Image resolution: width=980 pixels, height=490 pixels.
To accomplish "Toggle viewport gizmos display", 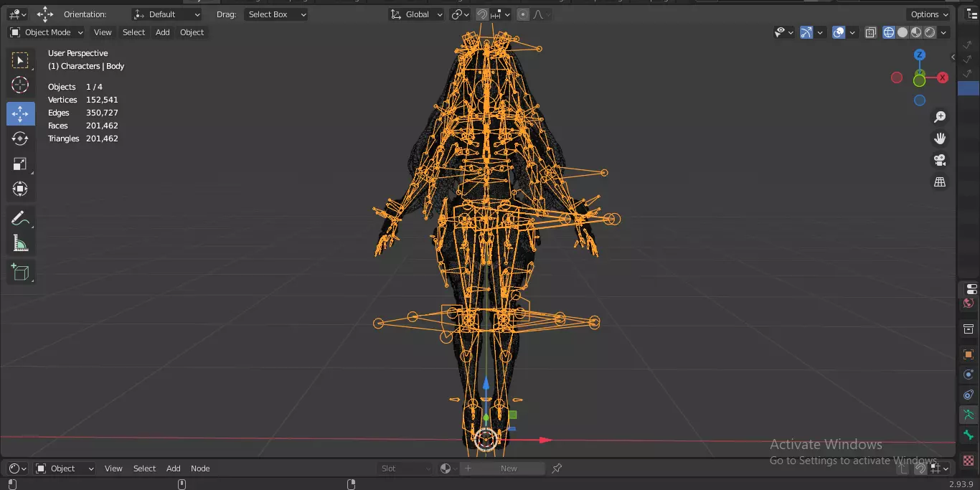I will coord(806,32).
